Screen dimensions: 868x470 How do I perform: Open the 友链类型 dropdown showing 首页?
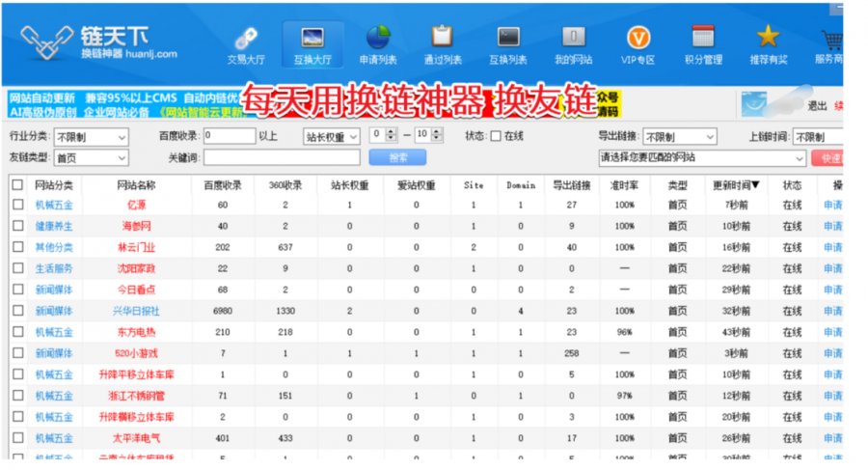pos(90,157)
